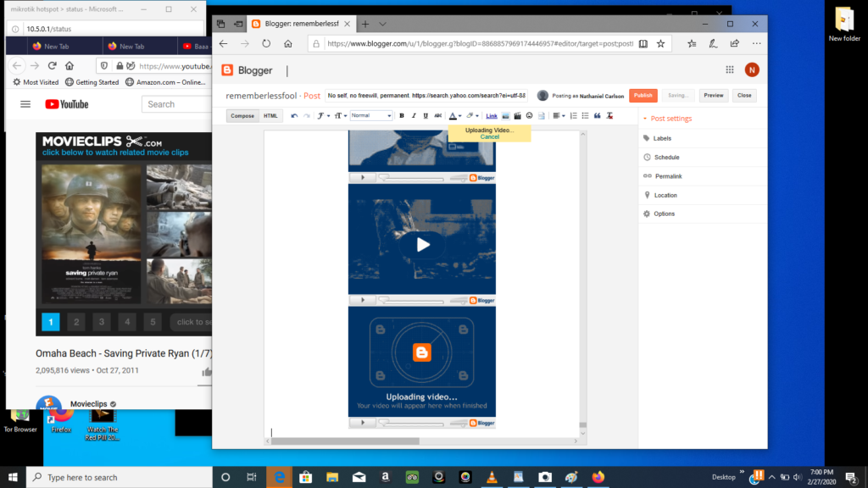Open the font family dropdown

click(323, 115)
